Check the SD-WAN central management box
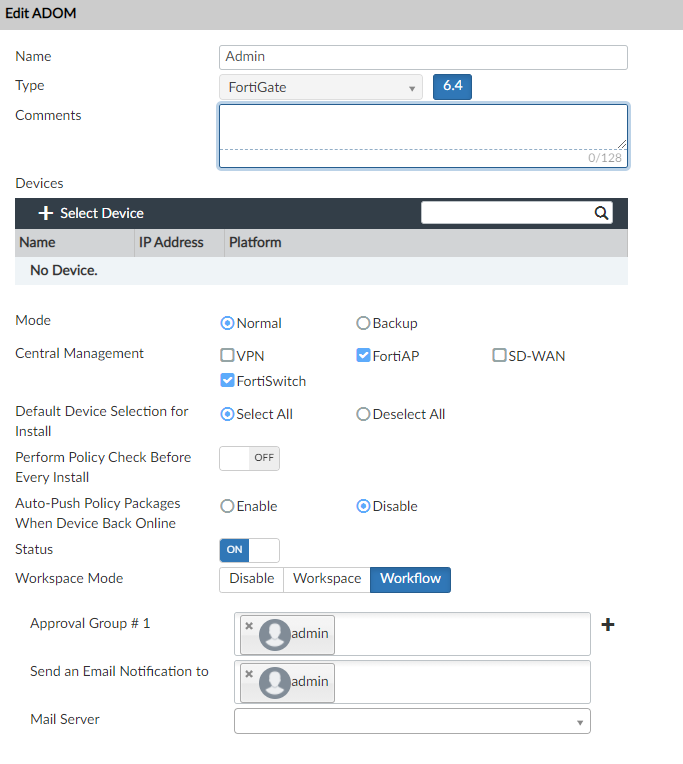The width and height of the screenshot is (683, 764). point(499,355)
